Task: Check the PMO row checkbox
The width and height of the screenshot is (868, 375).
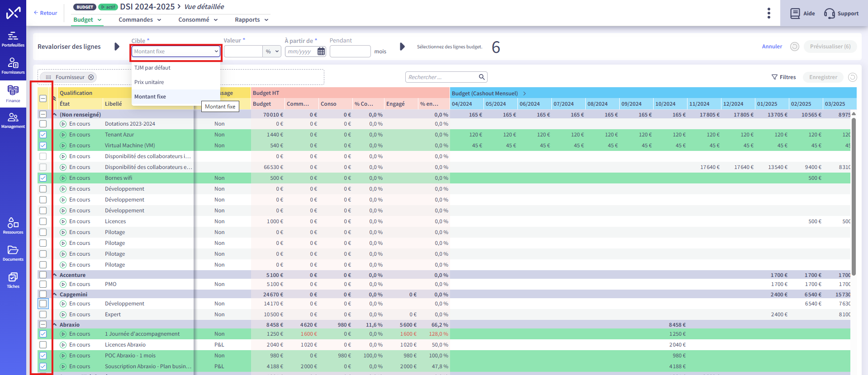Action: [x=43, y=284]
